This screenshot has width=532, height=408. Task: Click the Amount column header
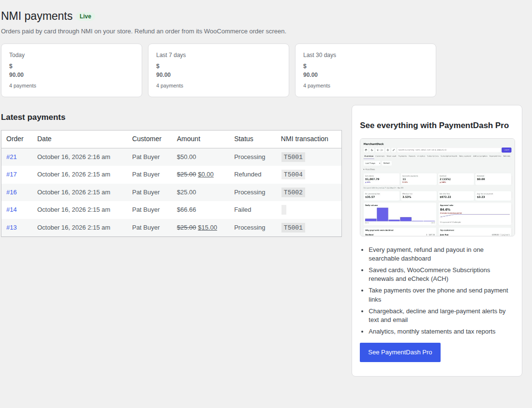tap(189, 139)
